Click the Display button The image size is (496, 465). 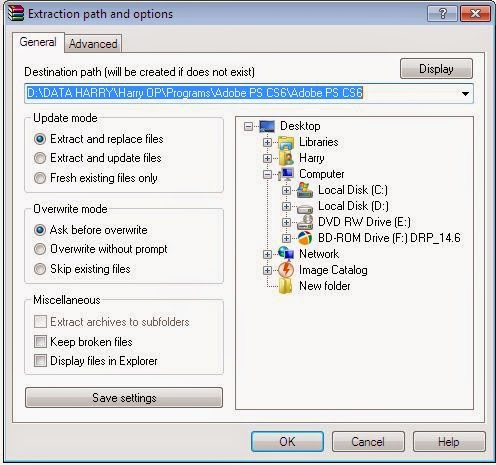point(436,69)
